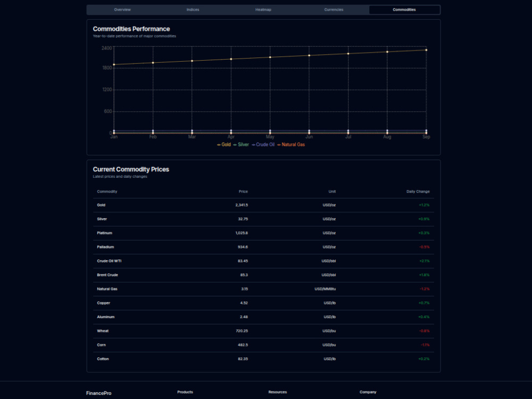Viewport: 532px width, 399px height.
Task: Click the Daily Change column header
Action: (x=418, y=192)
